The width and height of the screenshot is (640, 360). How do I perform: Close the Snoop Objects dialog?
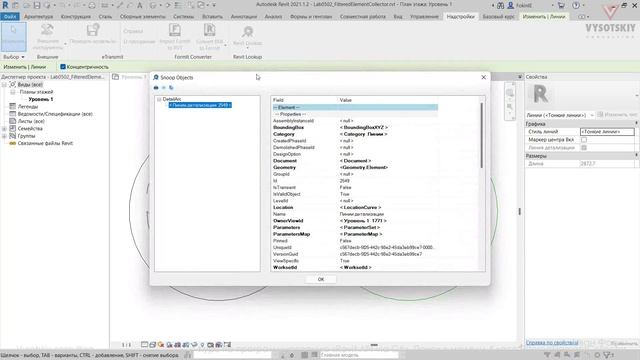484,77
